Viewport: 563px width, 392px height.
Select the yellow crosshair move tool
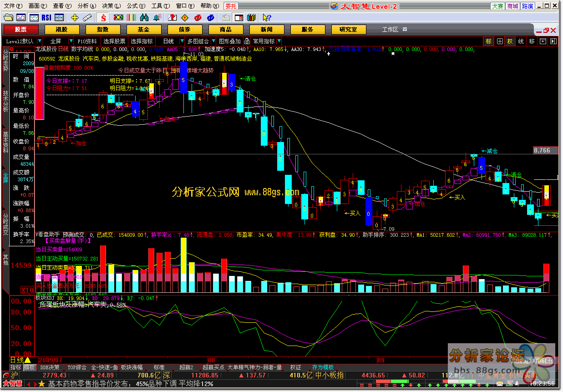tap(75, 18)
